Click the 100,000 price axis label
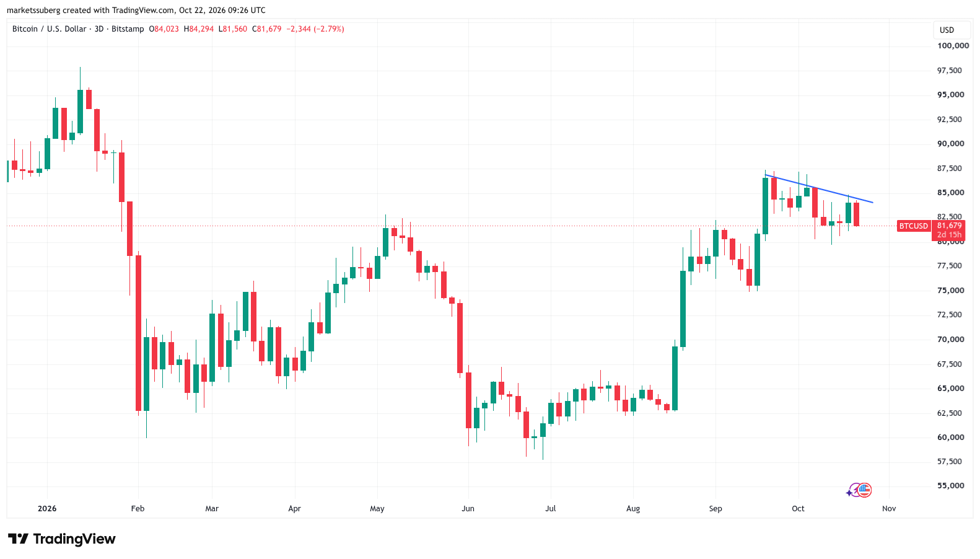 pyautogui.click(x=953, y=46)
